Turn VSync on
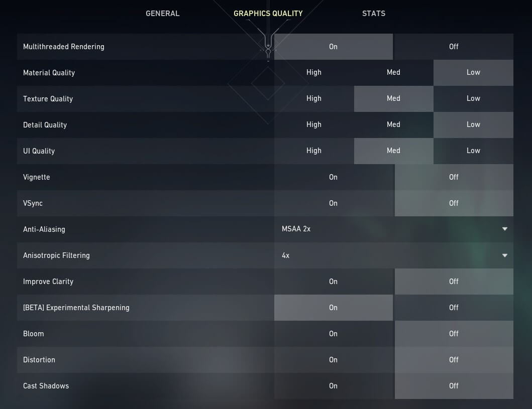This screenshot has width=532, height=409. (x=333, y=203)
